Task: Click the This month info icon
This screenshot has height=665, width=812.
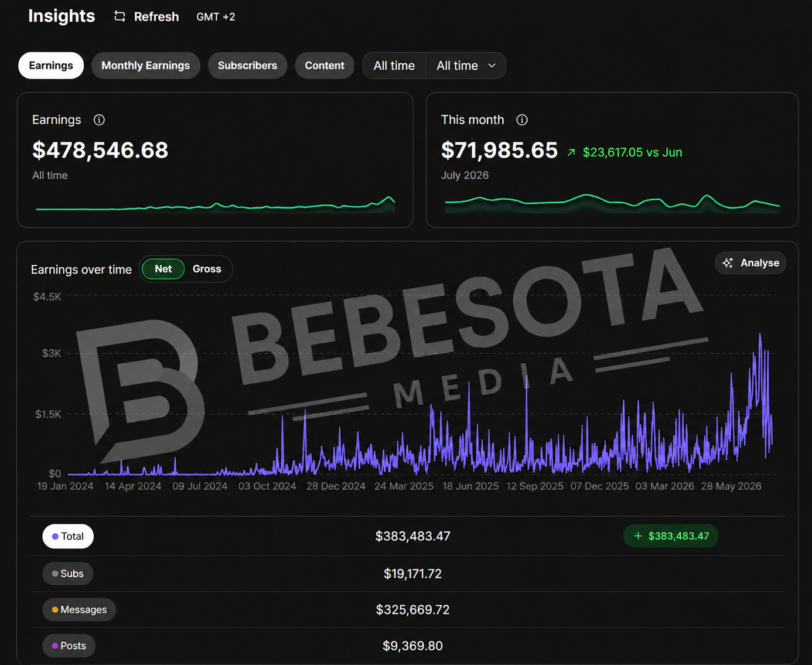Action: pos(522,120)
